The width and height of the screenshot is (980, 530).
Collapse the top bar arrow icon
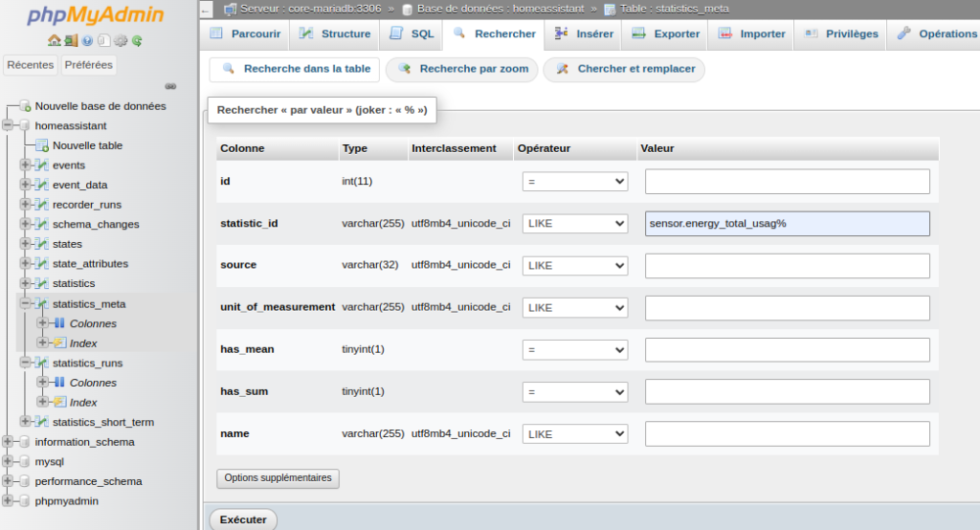[x=207, y=9]
